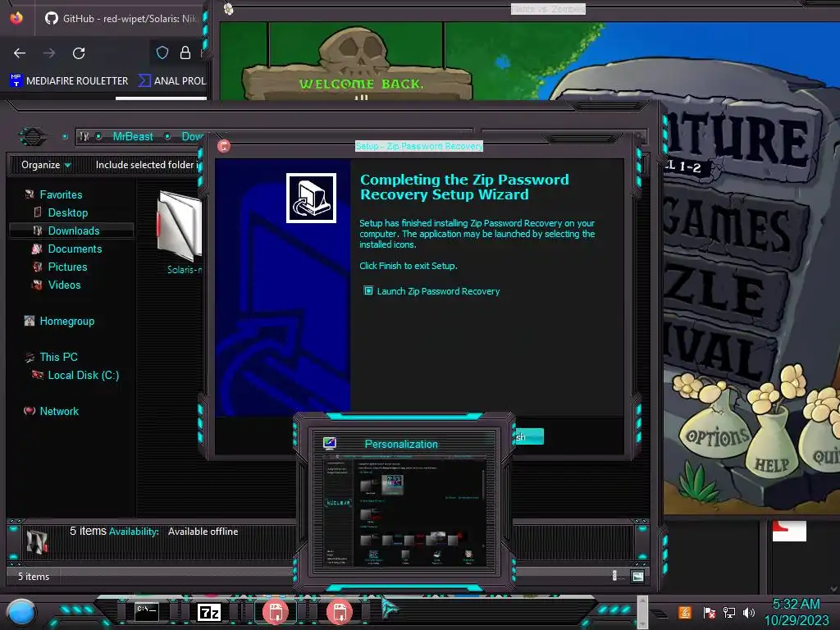Image resolution: width=840 pixels, height=630 pixels.
Task: Select Downloads in the navigation pane
Action: click(74, 231)
